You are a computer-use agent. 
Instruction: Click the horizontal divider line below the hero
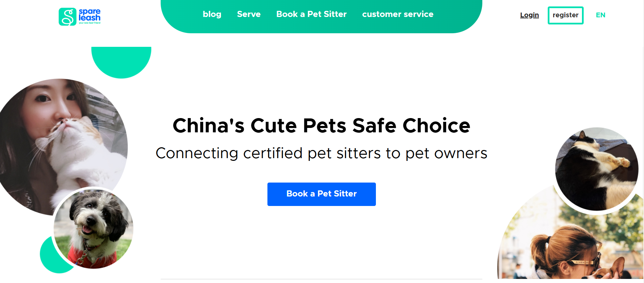(321, 279)
